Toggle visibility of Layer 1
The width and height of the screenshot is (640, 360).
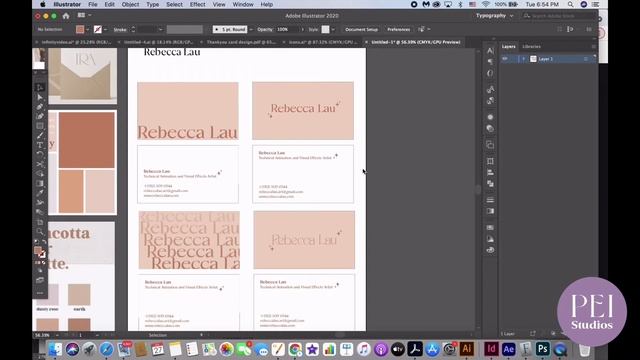505,59
